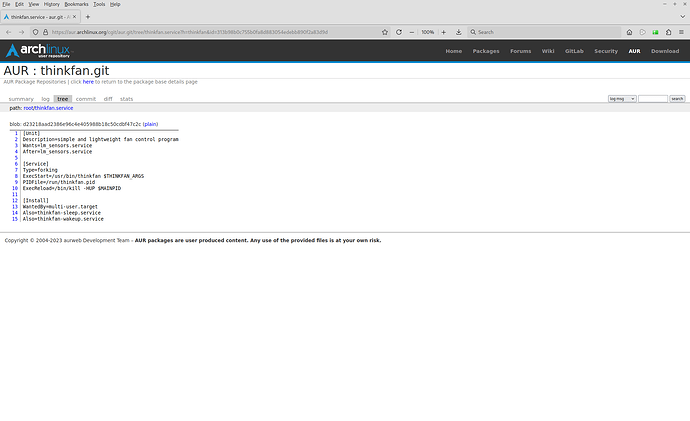Open the extensions puzzle-piece icon
This screenshot has height=421, width=690.
pyautogui.click(x=668, y=32)
